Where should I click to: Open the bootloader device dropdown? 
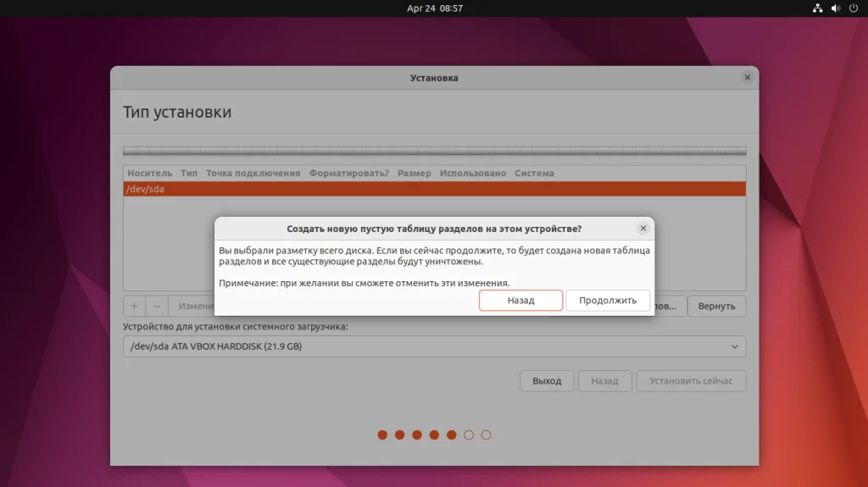pyautogui.click(x=435, y=346)
